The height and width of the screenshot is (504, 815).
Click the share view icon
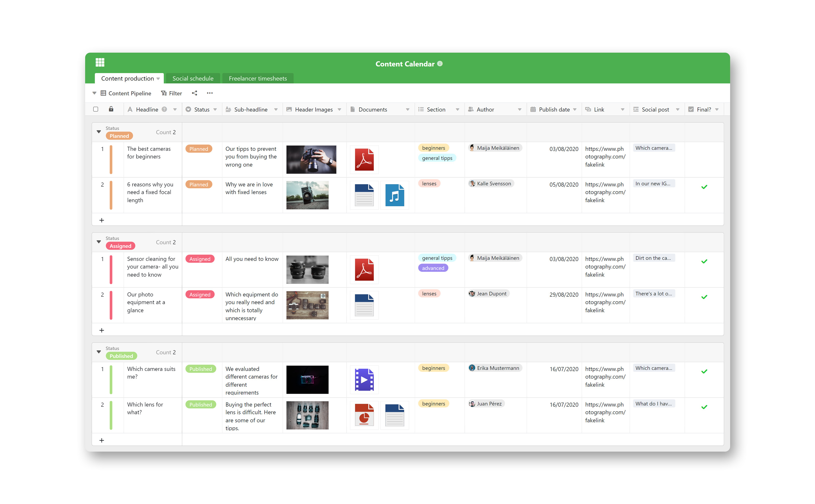[x=195, y=93]
